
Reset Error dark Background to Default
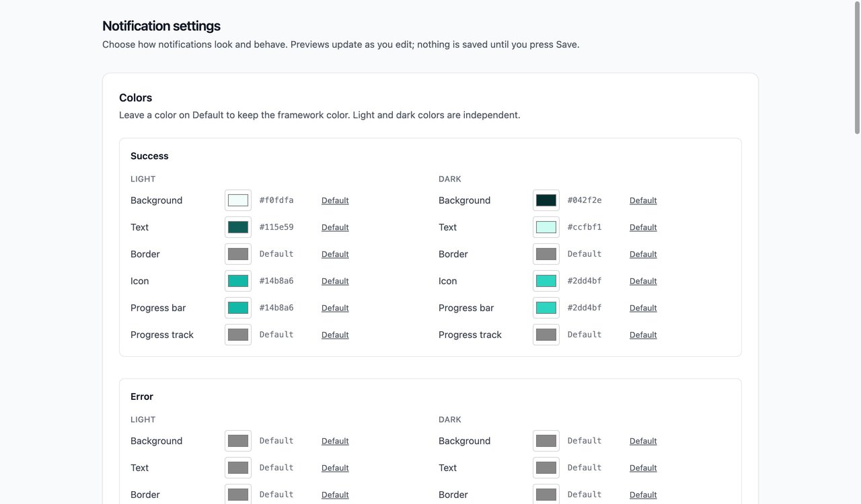coord(643,441)
